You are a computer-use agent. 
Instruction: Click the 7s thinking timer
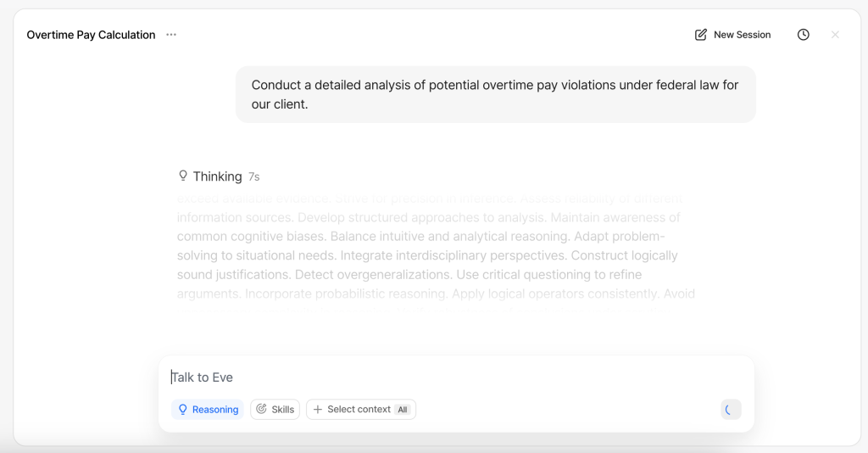(x=254, y=177)
